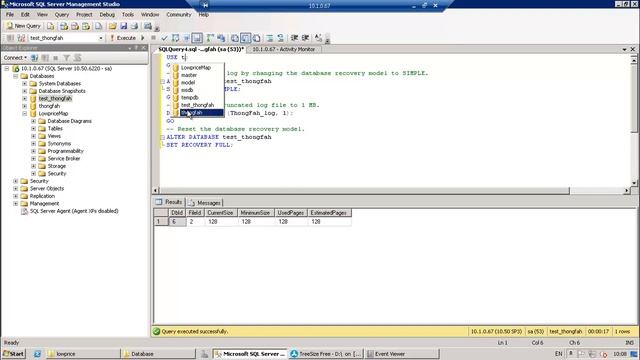Image resolution: width=640 pixels, height=360 pixels.
Task: Click Object Explorer Filter funnel icon
Action: (67, 58)
